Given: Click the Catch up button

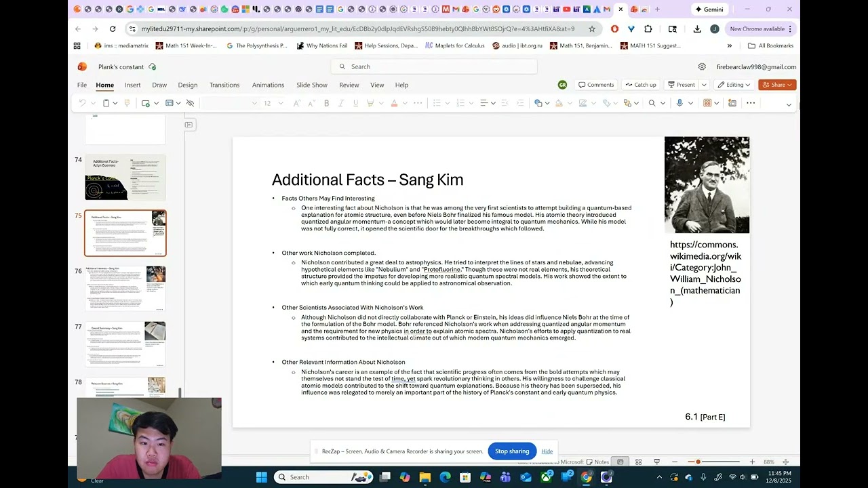Looking at the screenshot, I should [x=642, y=85].
